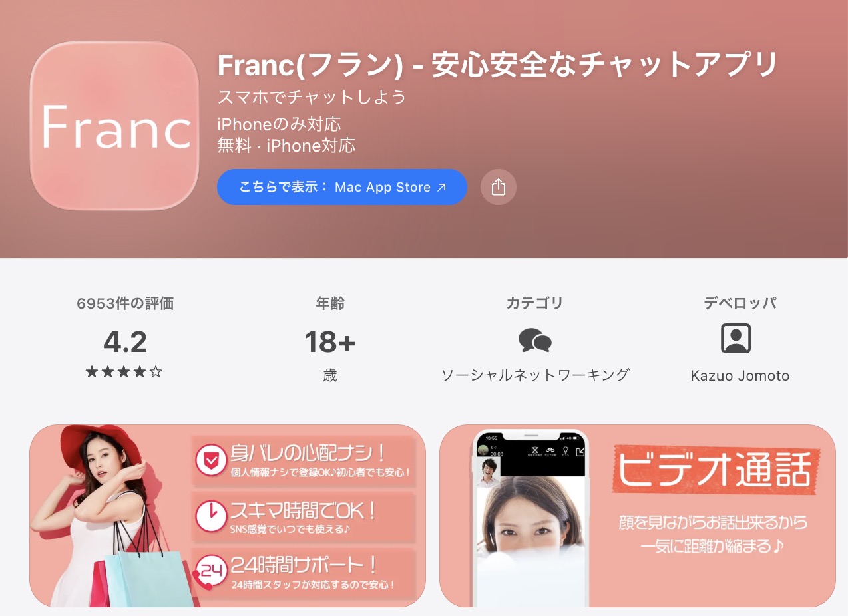Open first screenshot with woman in red hat
The width and height of the screenshot is (848, 616).
pos(228,516)
